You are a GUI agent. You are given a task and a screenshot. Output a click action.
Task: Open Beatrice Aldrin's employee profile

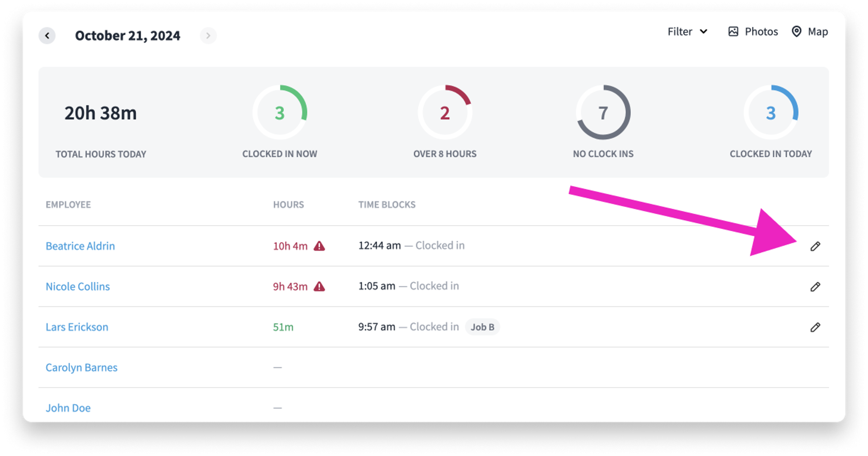[80, 246]
